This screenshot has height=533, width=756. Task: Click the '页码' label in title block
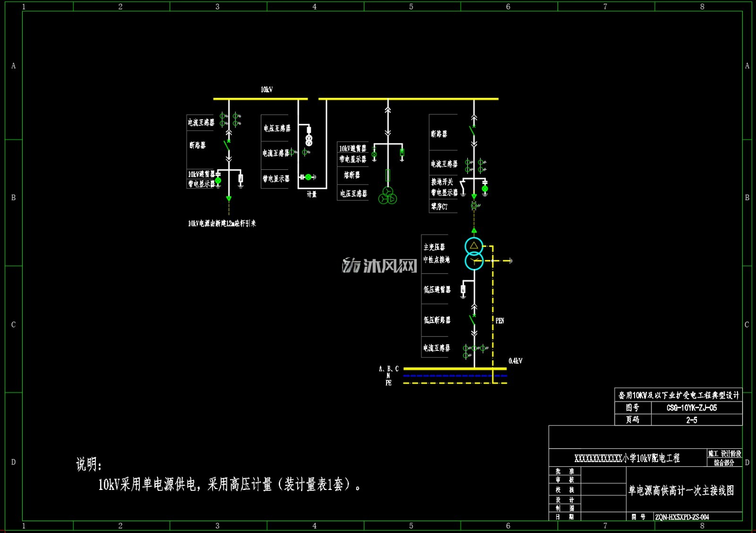click(x=633, y=419)
